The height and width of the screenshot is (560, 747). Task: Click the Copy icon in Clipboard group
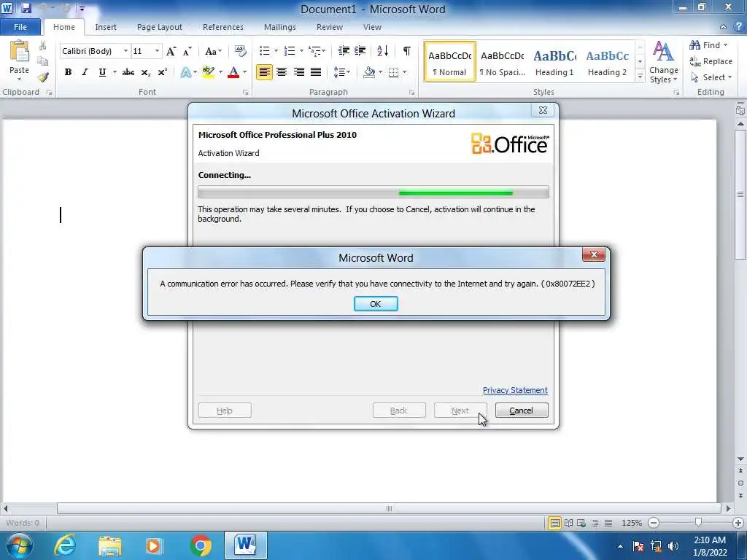[x=43, y=61]
